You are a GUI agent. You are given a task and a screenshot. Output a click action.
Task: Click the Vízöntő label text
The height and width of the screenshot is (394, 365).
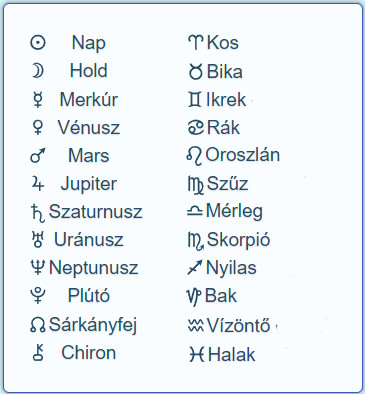[238, 325]
